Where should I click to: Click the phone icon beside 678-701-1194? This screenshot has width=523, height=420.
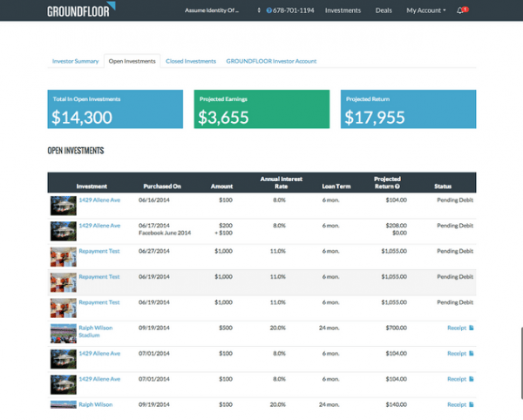pos(269,10)
